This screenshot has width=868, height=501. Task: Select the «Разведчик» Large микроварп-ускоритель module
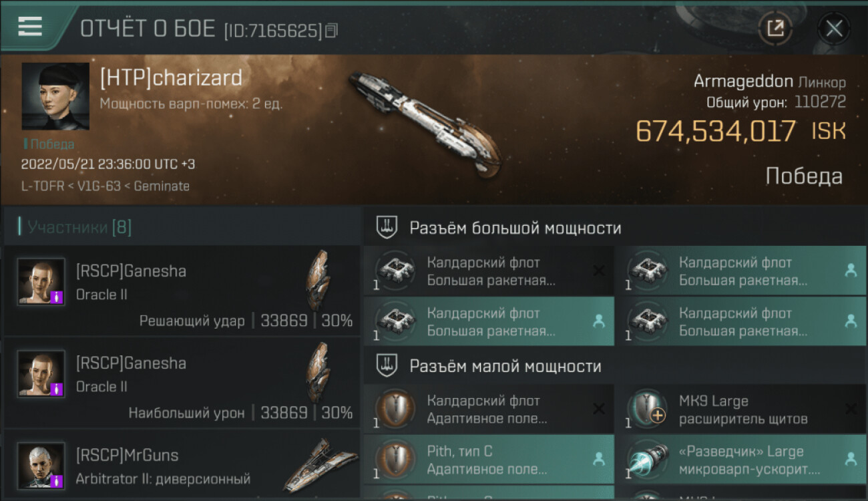point(741,460)
